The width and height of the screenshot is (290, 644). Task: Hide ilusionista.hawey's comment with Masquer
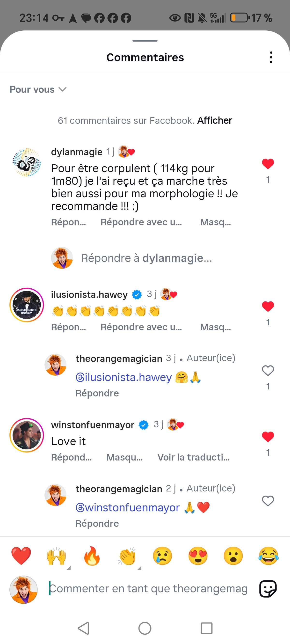point(215,327)
